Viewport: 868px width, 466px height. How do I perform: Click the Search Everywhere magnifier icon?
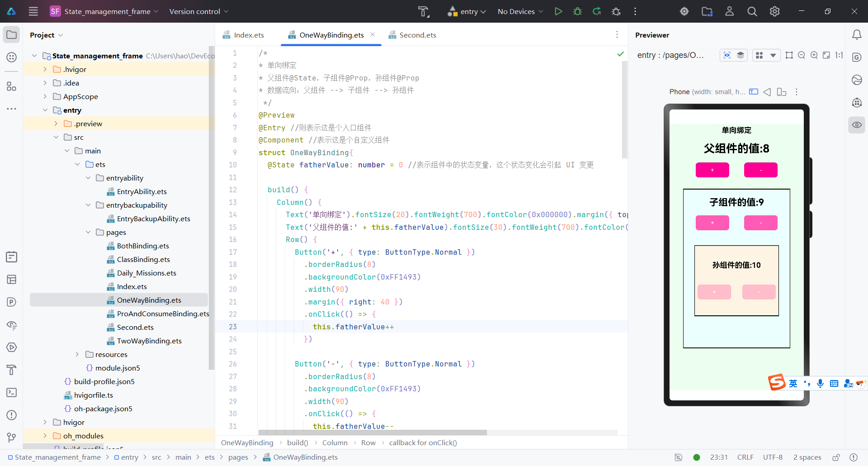(x=752, y=11)
